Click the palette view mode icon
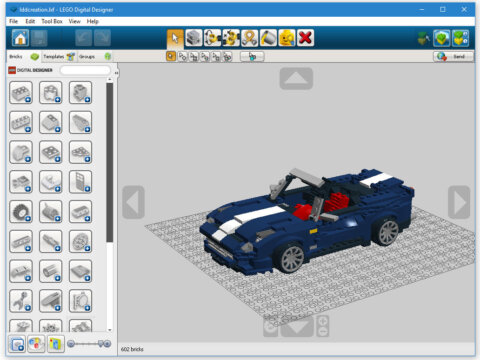This screenshot has width=480, height=360. point(56,344)
